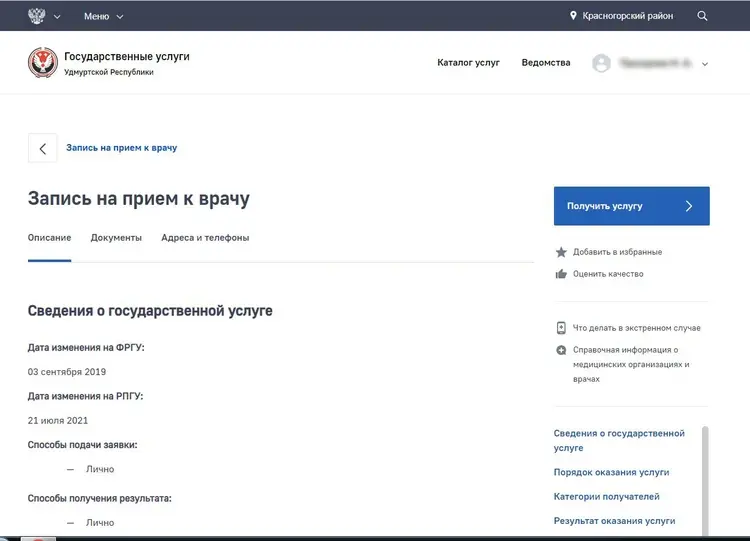
Task: Expand the user account chevron
Action: tap(705, 64)
